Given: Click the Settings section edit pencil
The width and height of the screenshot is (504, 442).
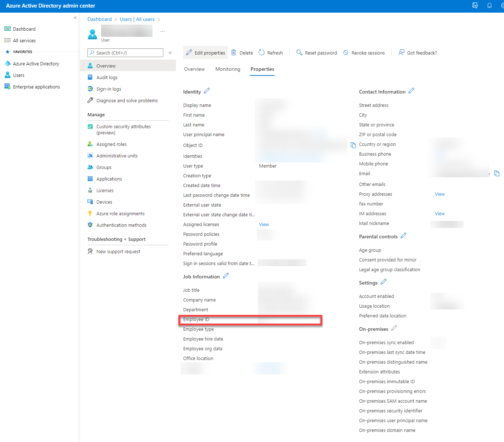Looking at the screenshot, I should coord(383,282).
